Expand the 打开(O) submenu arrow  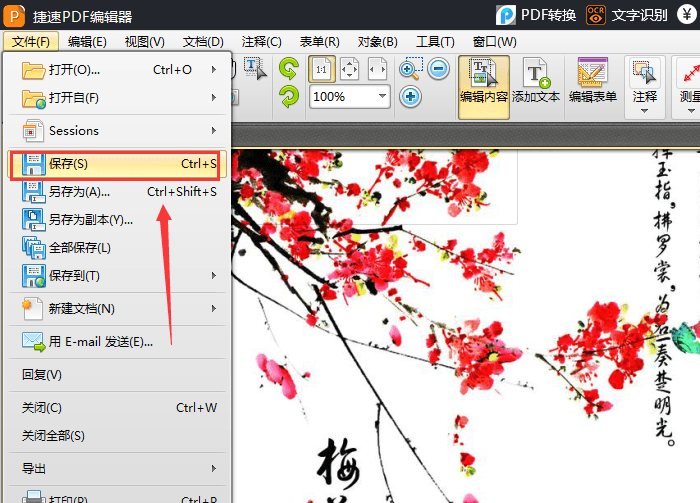pos(214,70)
